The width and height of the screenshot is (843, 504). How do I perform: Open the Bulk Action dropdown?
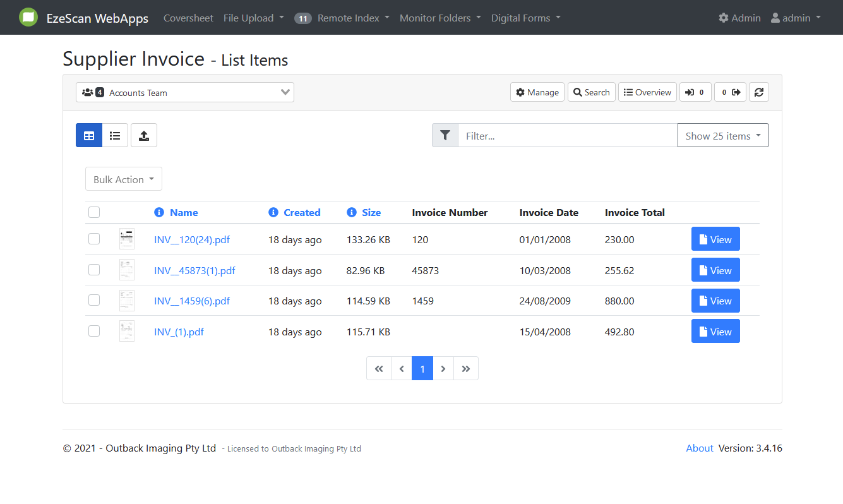click(124, 179)
